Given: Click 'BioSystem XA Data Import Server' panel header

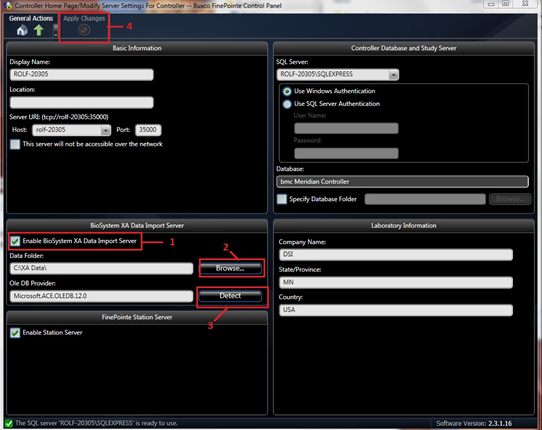Looking at the screenshot, I should pyautogui.click(x=137, y=226).
